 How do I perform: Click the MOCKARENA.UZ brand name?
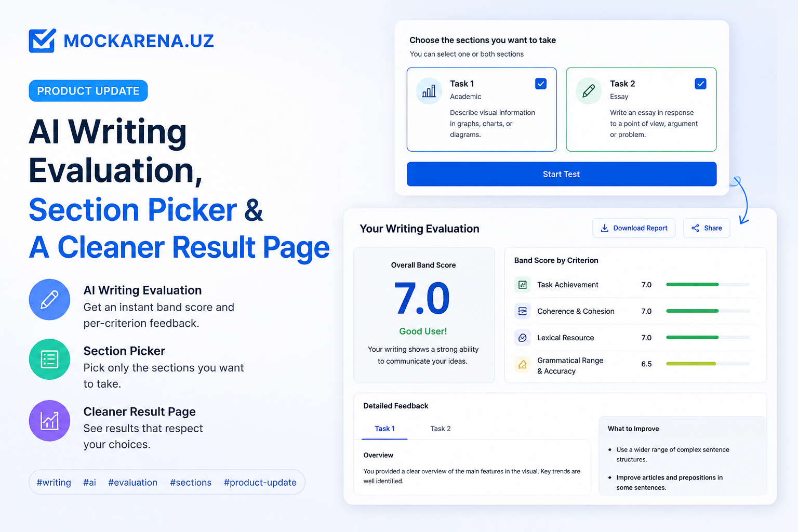coord(139,41)
